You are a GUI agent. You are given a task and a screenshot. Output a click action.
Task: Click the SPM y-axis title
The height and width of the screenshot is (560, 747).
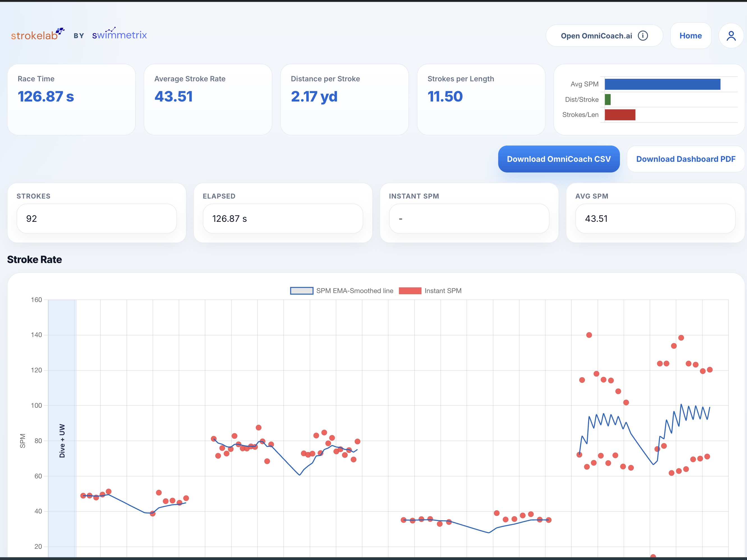tap(23, 441)
